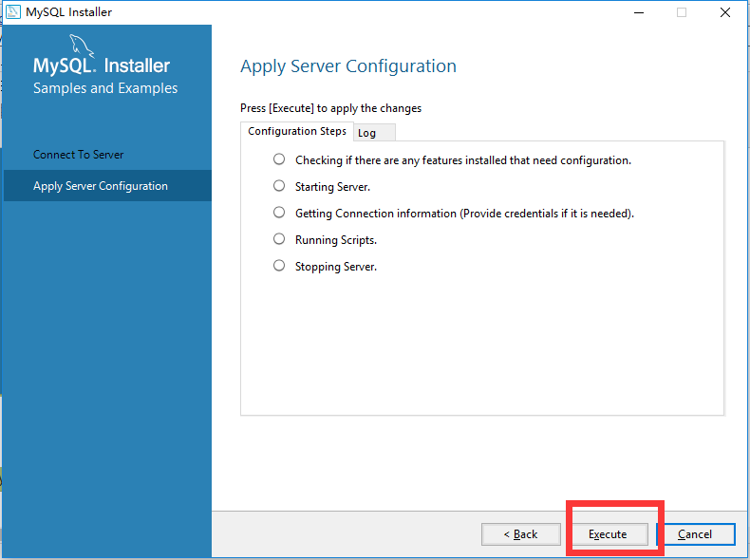This screenshot has width=750, height=560.
Task: Click the Apply Server Configuration heading
Action: pyautogui.click(x=348, y=66)
